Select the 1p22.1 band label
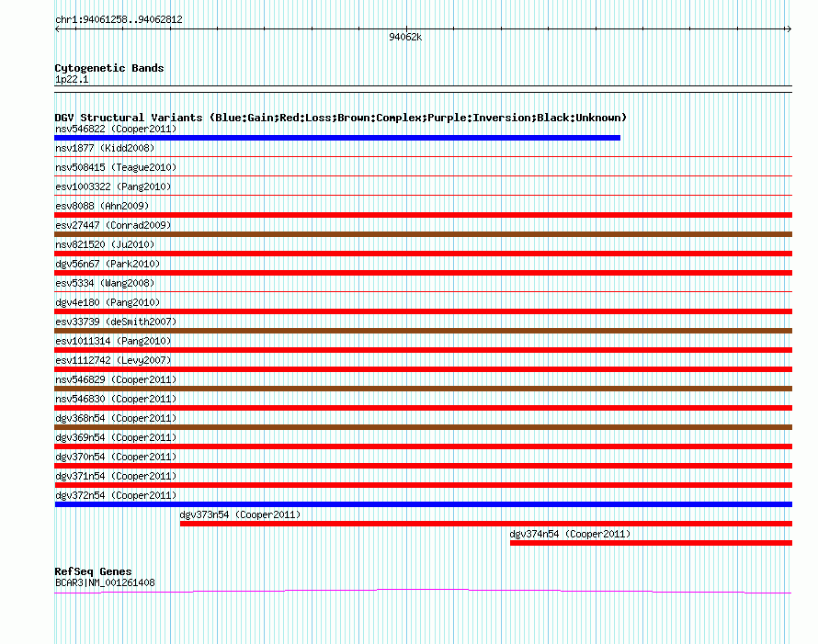Image resolution: width=818 pixels, height=644 pixels. (72, 79)
